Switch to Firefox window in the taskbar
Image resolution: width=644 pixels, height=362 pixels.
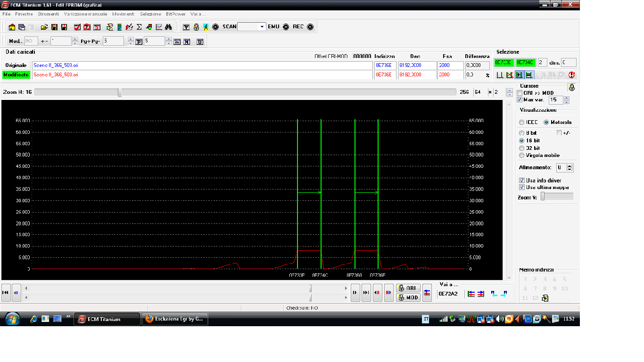coord(174,319)
